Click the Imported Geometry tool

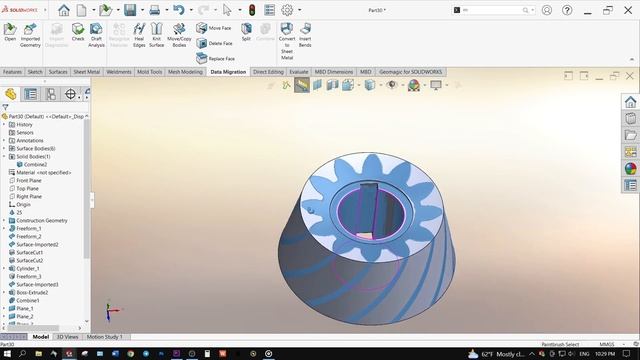[30, 35]
